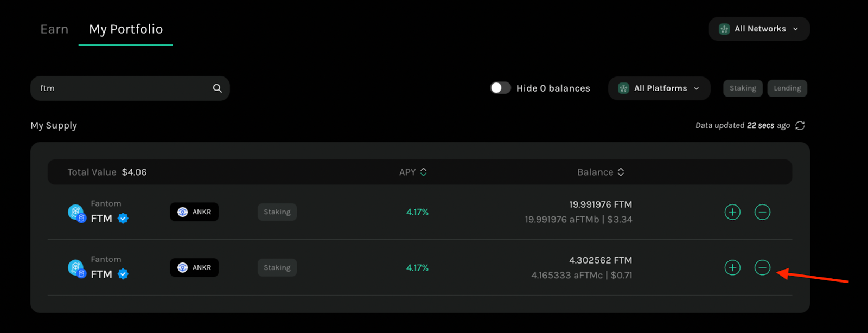Click plus icon for aFTMc row

(x=732, y=268)
